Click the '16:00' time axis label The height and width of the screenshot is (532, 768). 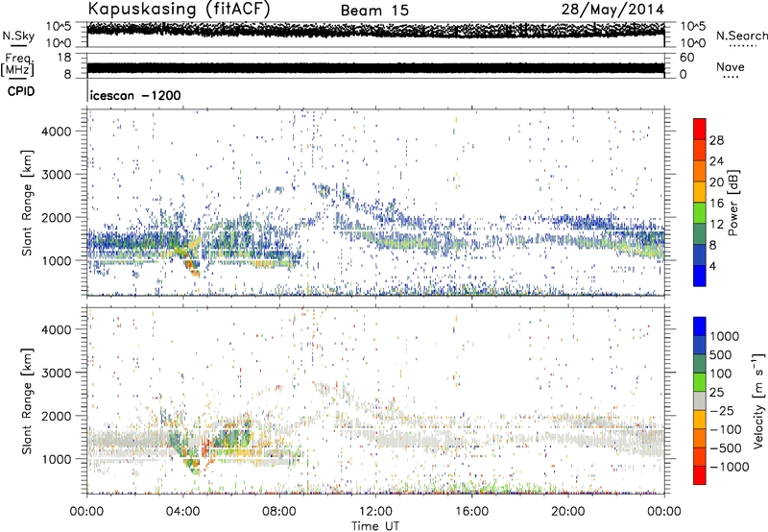471,512
